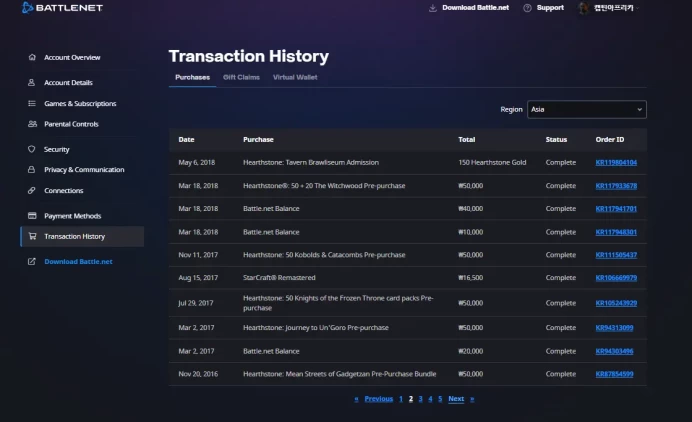
Task: Open Account Details in the sidebar
Action: [68, 83]
